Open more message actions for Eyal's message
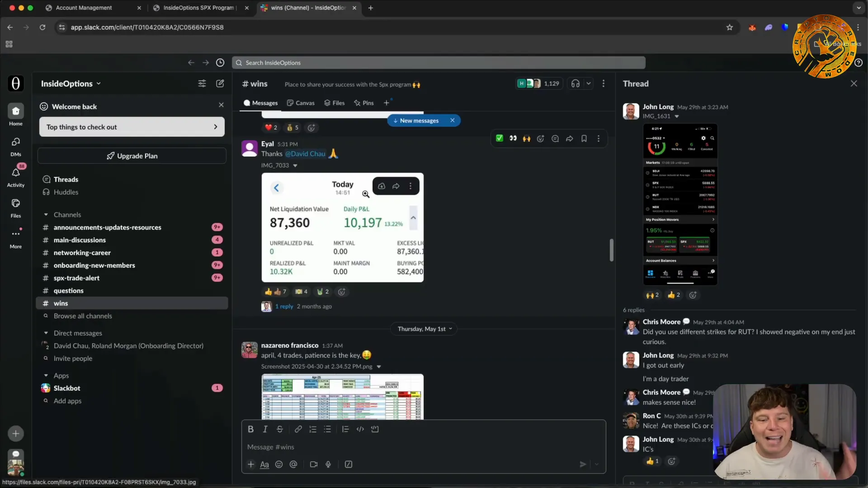Screen dimensions: 868x488 [x=599, y=139]
